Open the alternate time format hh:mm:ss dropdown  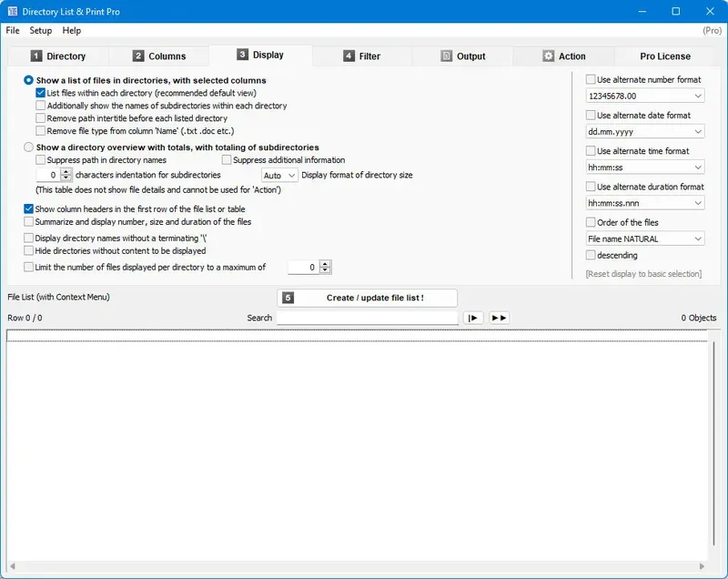(x=645, y=168)
